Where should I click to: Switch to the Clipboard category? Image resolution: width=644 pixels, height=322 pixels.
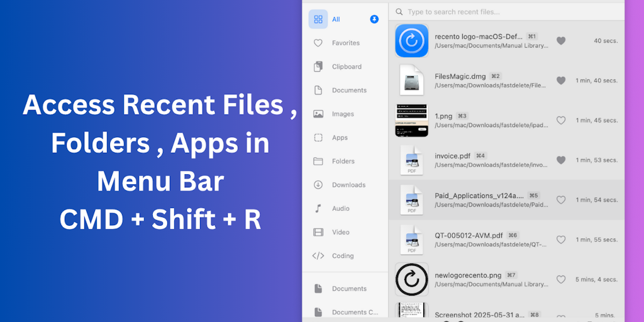coord(347,67)
